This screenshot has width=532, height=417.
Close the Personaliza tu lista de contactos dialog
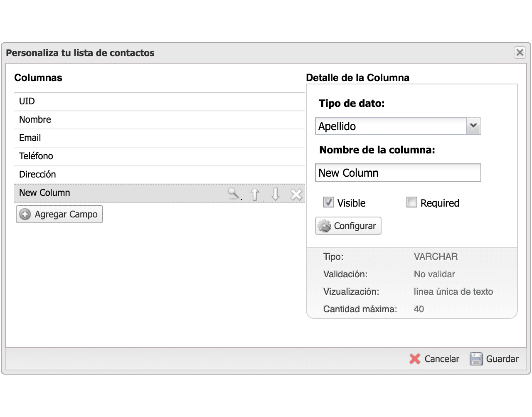[520, 52]
